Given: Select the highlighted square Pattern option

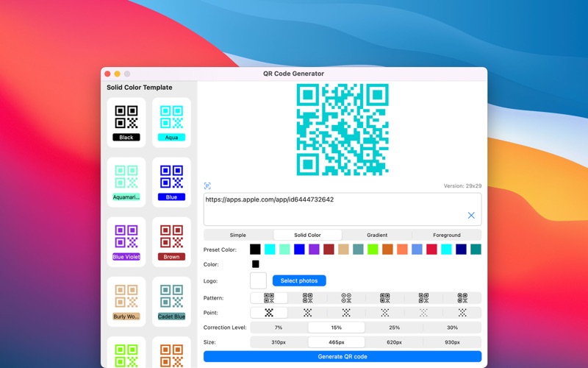Looking at the screenshot, I should click(269, 298).
